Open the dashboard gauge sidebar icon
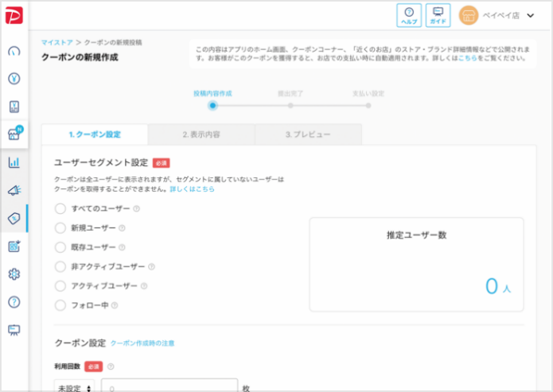The width and height of the screenshot is (553, 392). click(x=14, y=52)
